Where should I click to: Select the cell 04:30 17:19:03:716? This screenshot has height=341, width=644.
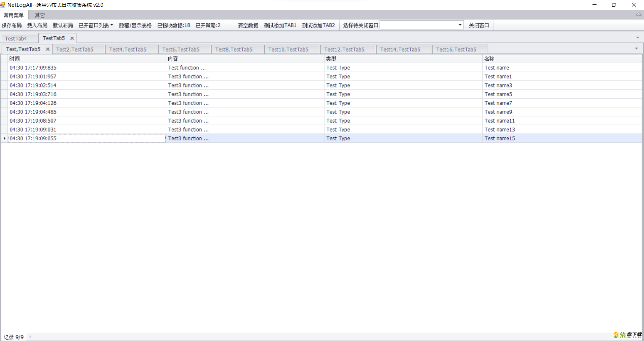point(87,94)
